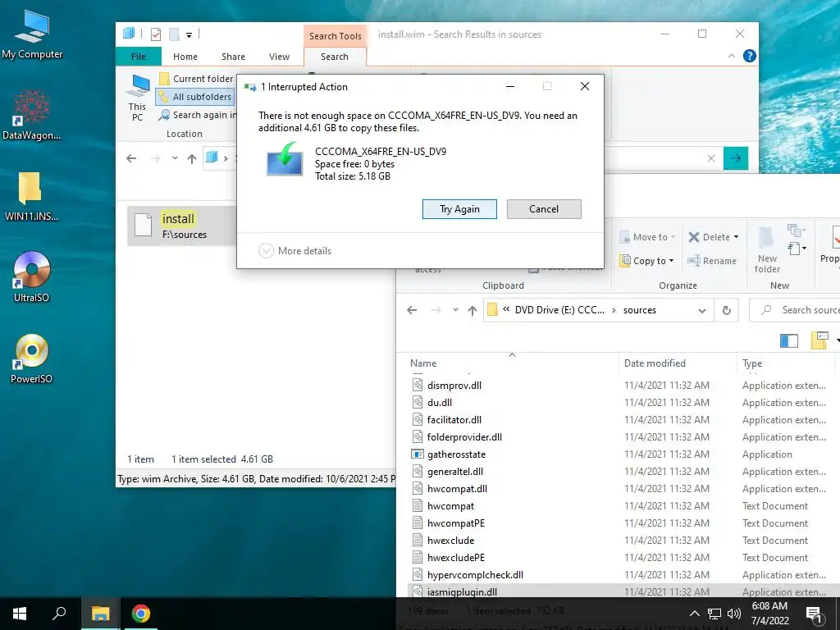Image resolution: width=840 pixels, height=630 pixels.
Task: Open the File tab in search window
Action: click(138, 57)
